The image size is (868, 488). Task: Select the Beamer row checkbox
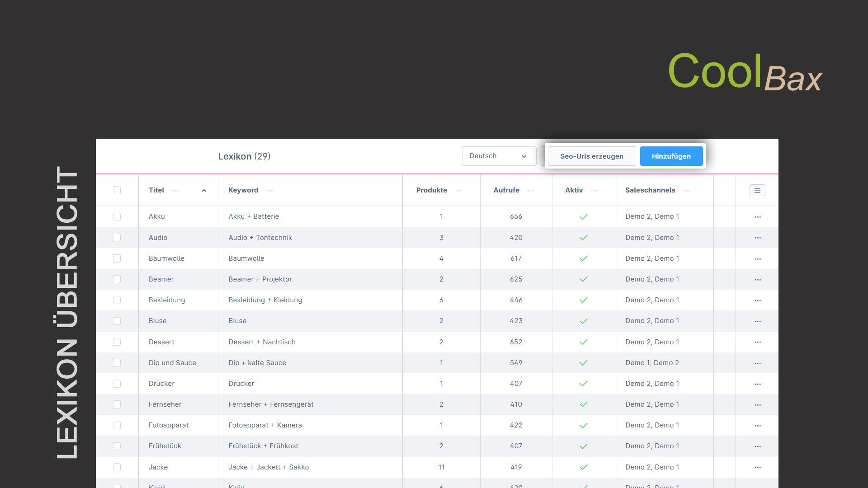tap(117, 279)
